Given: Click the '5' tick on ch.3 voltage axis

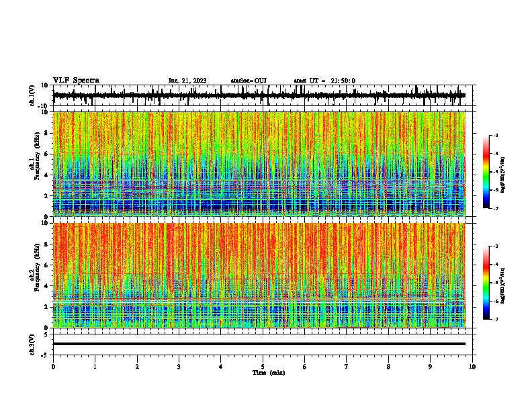Looking at the screenshot, I should 46,334.
